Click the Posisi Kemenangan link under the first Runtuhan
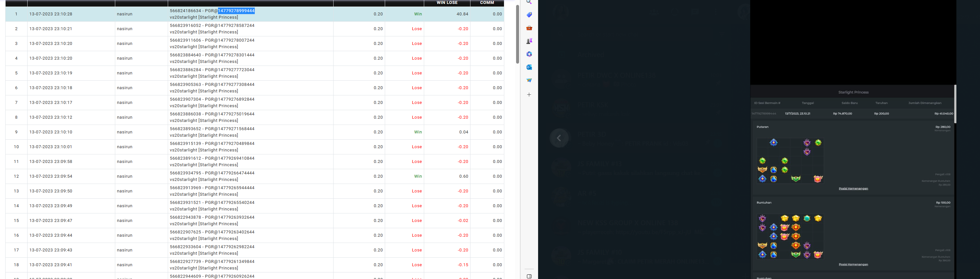 pos(853,265)
